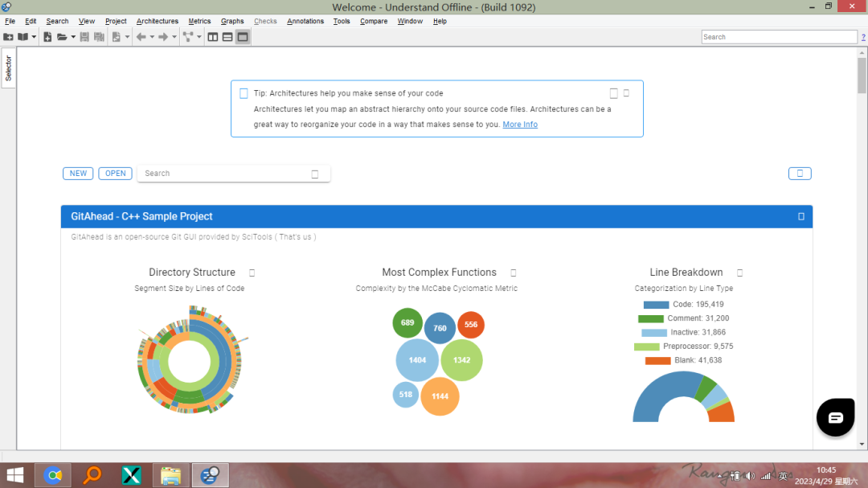Go forward using the right arrow icon

[x=162, y=37]
